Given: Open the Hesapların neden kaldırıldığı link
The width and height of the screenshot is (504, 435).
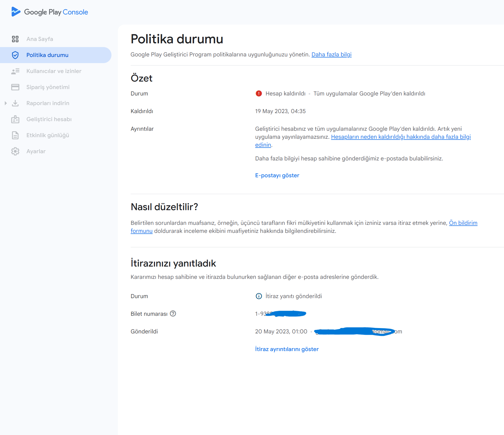Looking at the screenshot, I should [x=401, y=137].
